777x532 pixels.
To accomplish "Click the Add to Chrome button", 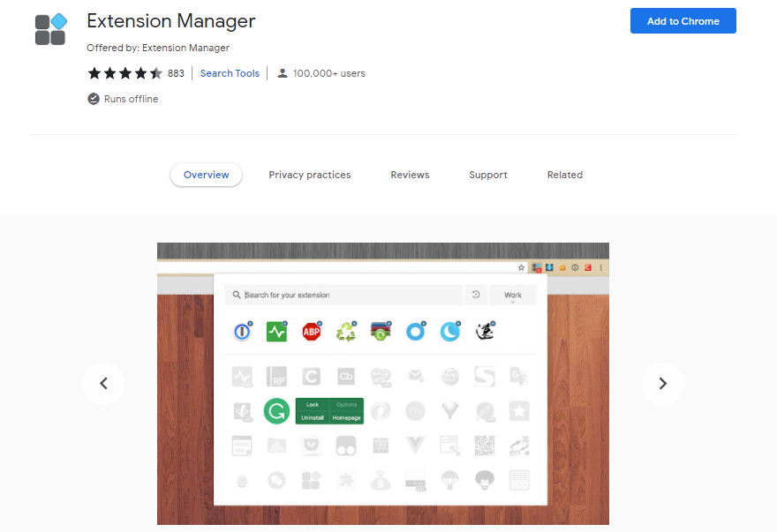I will (x=683, y=21).
